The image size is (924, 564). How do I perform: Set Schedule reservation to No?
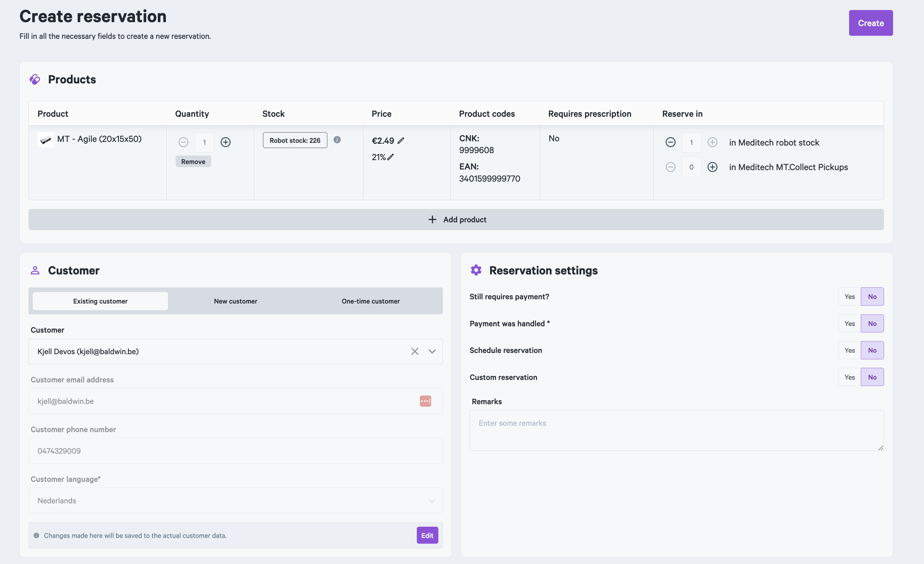tap(872, 351)
